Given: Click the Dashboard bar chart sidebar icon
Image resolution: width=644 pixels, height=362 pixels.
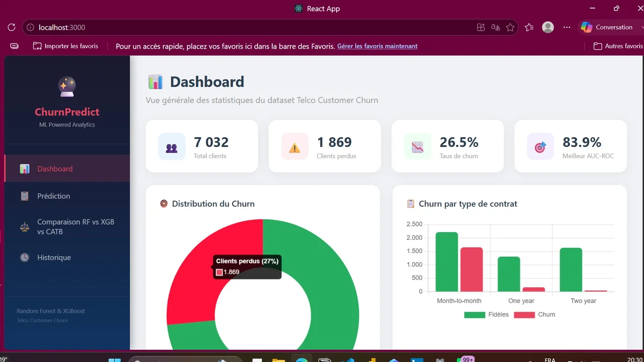Looking at the screenshot, I should click(25, 169).
